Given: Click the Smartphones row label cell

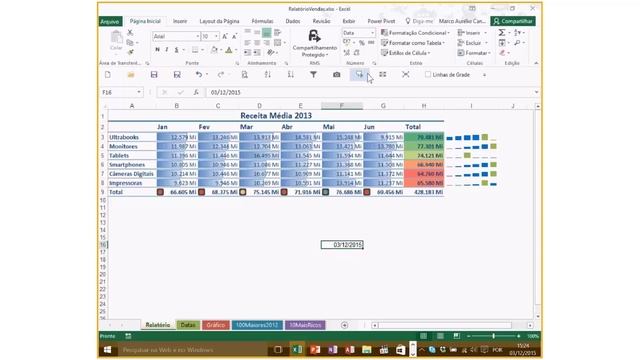Looking at the screenshot, I should 132,164.
